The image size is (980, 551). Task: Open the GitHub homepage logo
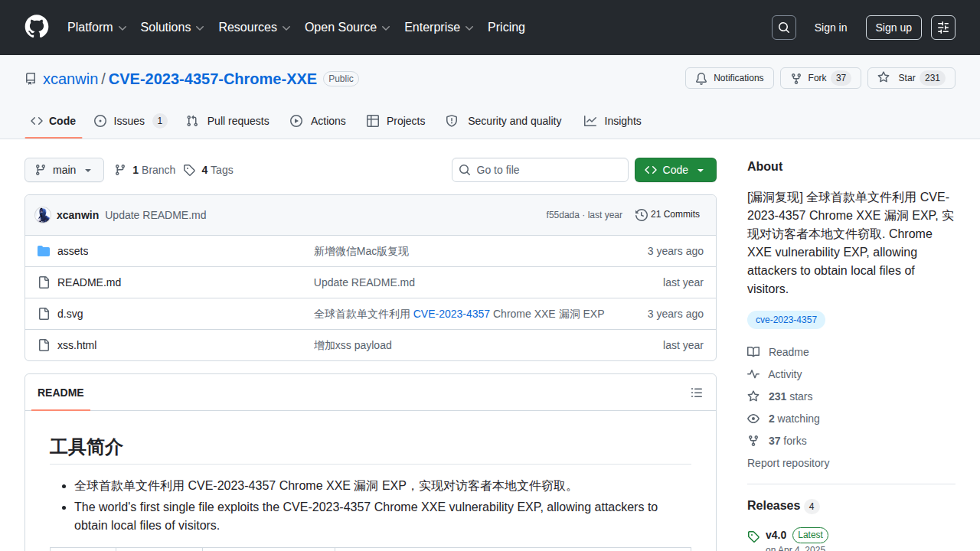point(37,28)
